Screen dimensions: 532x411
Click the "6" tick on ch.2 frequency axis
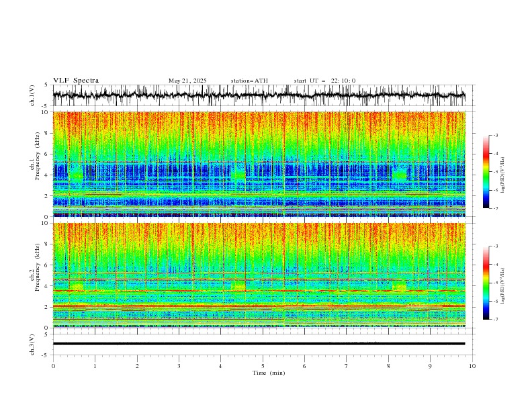[x=47, y=265]
